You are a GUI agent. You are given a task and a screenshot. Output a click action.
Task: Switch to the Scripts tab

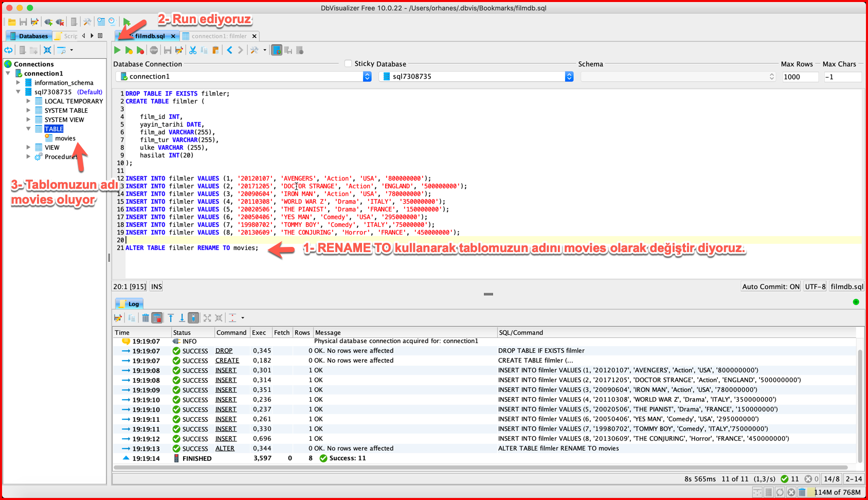point(66,36)
